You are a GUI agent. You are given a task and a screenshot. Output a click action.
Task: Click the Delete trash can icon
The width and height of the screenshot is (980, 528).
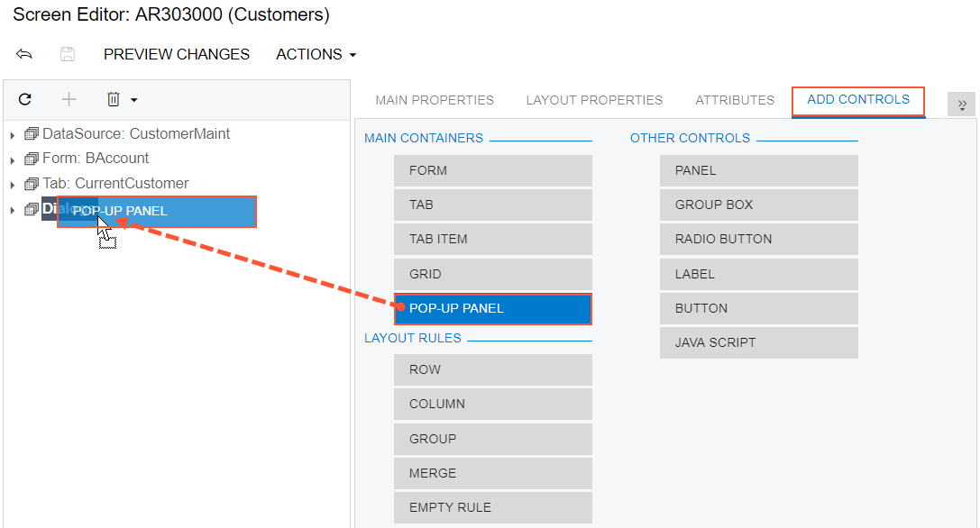114,99
